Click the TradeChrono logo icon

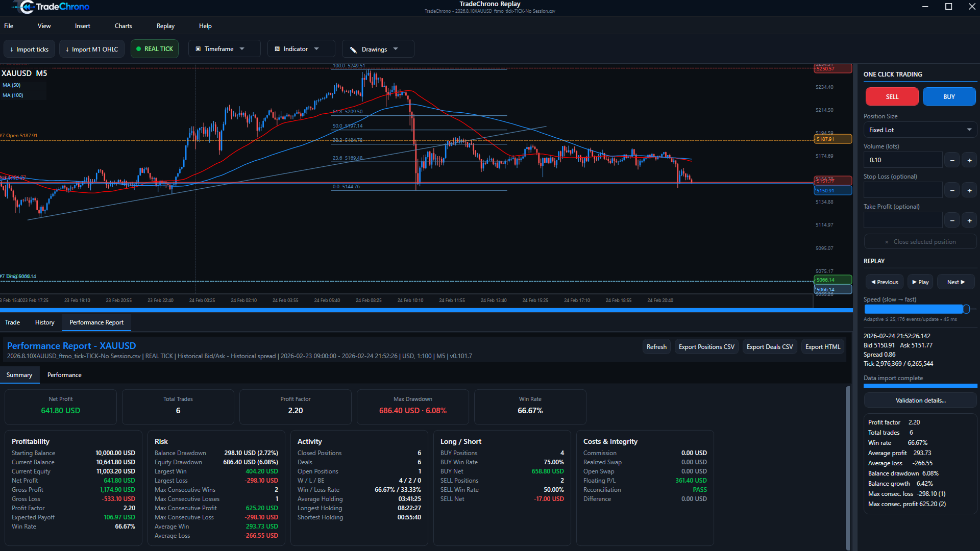27,7
